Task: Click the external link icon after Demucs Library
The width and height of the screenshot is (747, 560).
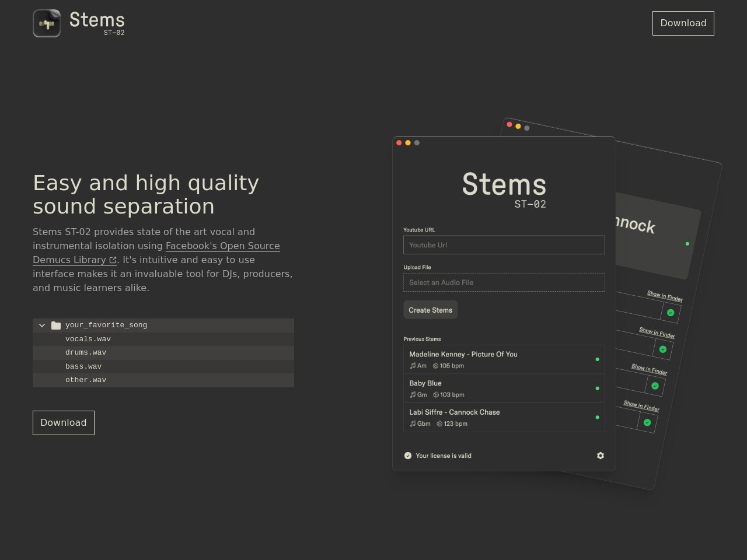Action: click(113, 260)
